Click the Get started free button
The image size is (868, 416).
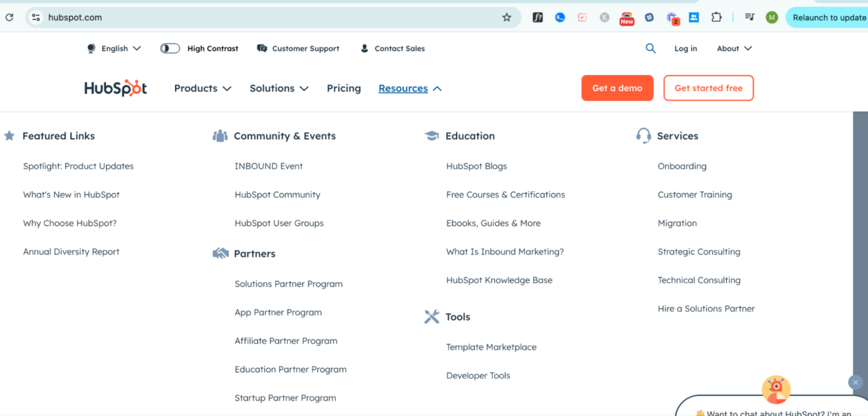[x=709, y=88]
